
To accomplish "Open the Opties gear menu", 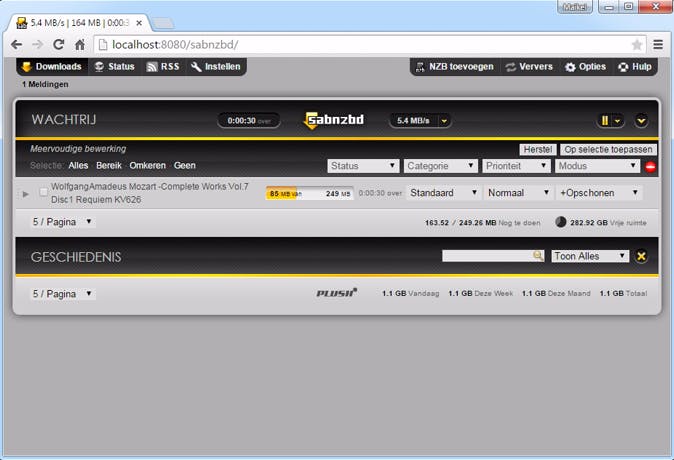I will coord(585,67).
